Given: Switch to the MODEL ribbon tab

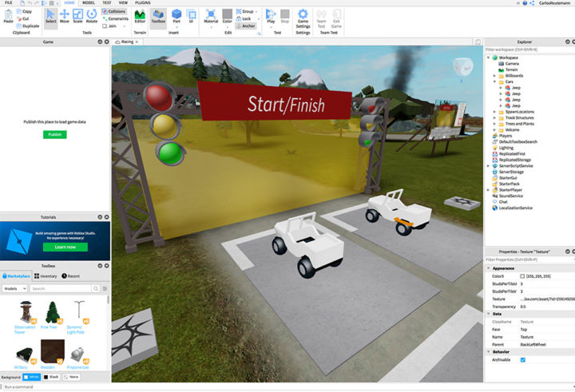Looking at the screenshot, I should (89, 3).
